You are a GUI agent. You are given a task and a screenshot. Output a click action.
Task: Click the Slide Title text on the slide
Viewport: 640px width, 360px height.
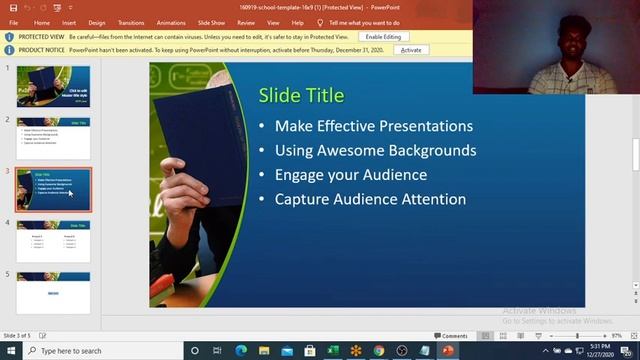point(302,96)
